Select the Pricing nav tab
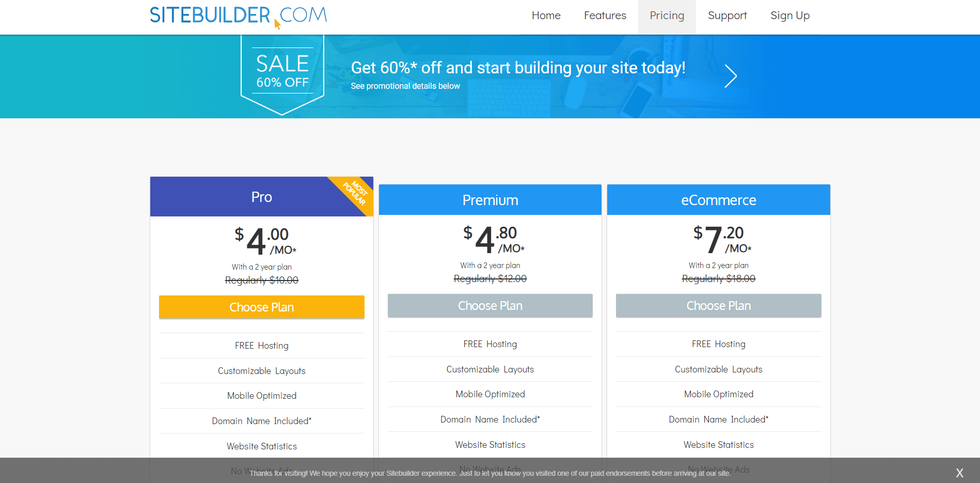 667,16
